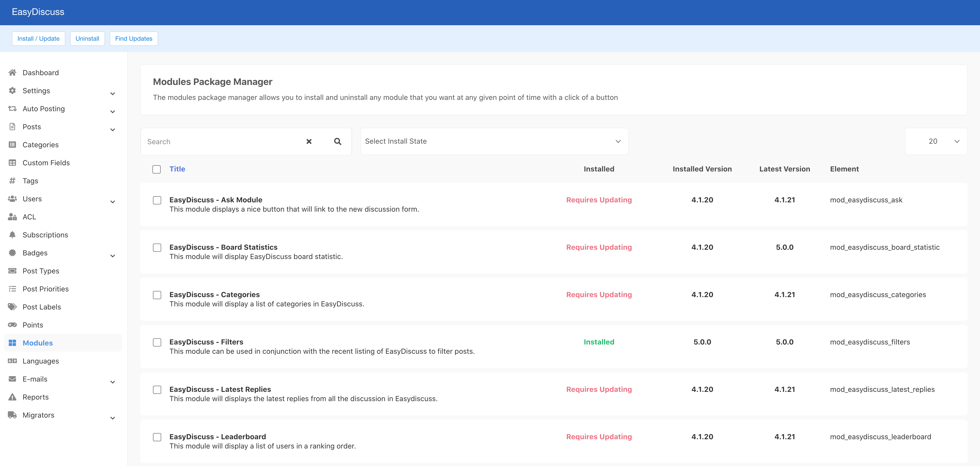
Task: Tick the select-all checkbox beside Title
Action: click(157, 169)
